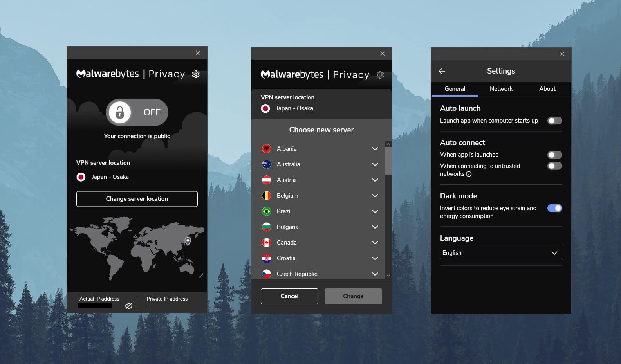Click the 'Choose new server' heading
This screenshot has width=621, height=364.
[x=321, y=130]
